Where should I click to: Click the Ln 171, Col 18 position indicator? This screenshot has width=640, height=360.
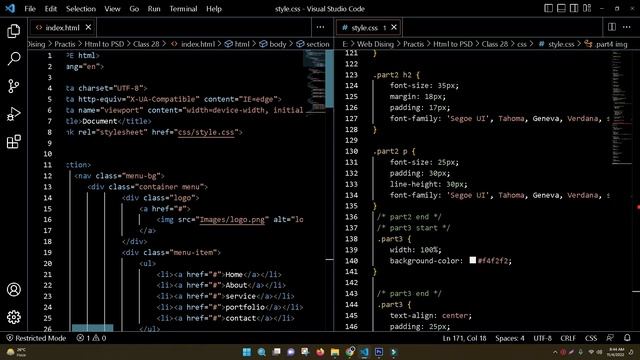coord(464,338)
